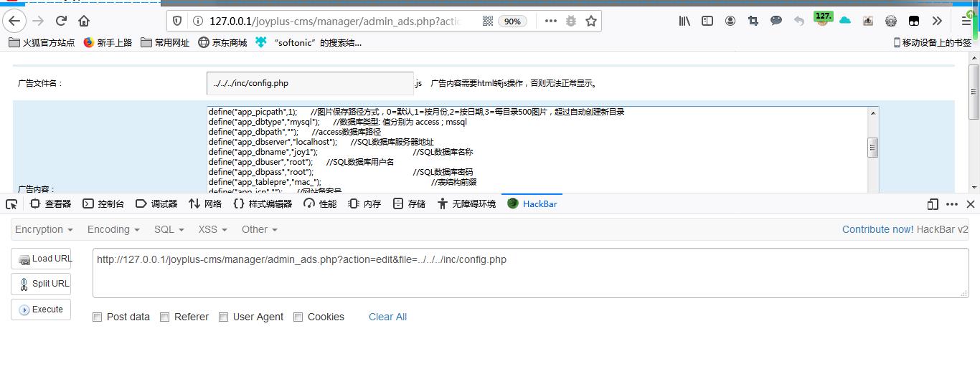Open the Contribute now! link
Screen dimensions: 980x374
pos(878,229)
